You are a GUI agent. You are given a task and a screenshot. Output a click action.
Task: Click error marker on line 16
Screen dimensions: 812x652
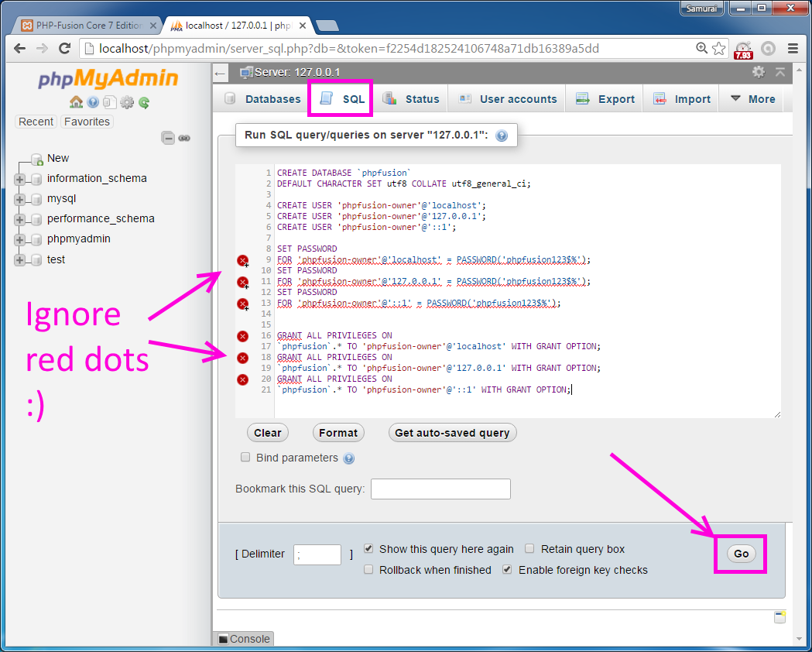click(242, 336)
